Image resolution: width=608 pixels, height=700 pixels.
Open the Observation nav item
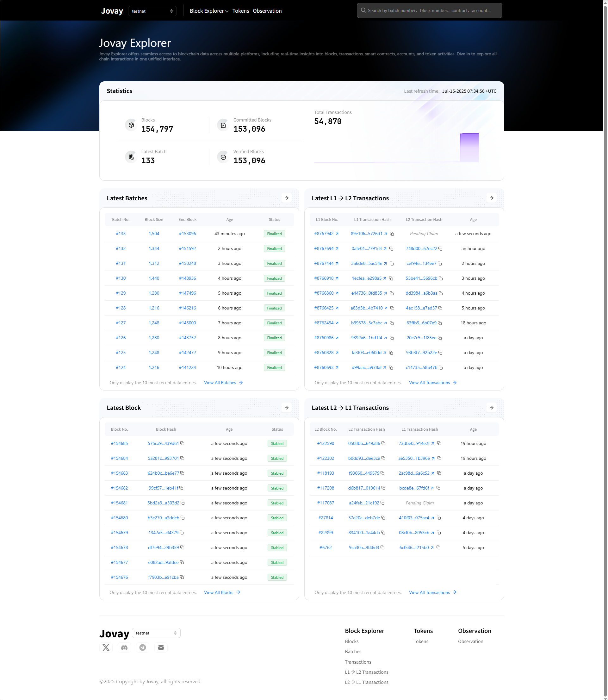267,11
